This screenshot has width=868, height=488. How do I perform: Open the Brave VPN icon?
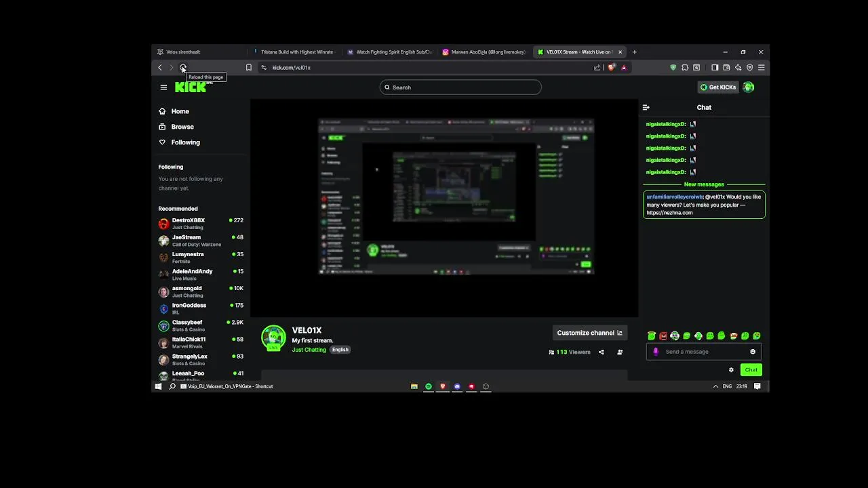coord(749,67)
